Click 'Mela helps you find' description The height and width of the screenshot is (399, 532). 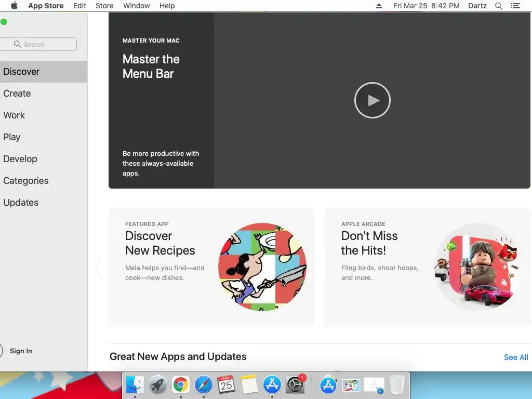coord(165,273)
